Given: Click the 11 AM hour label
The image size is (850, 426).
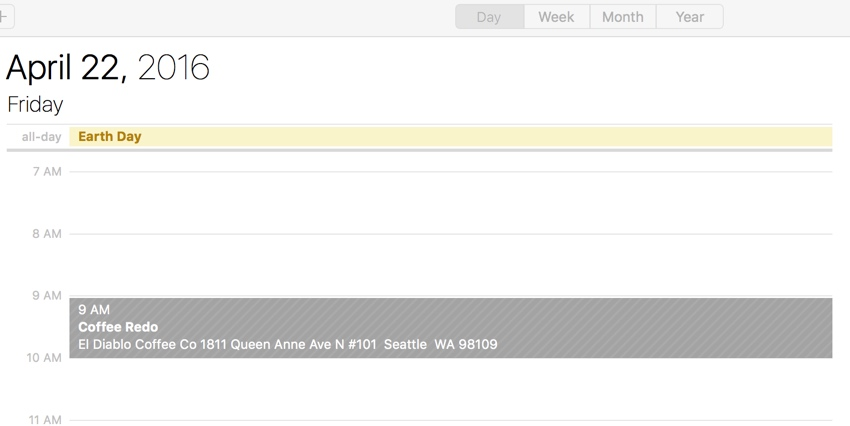Looking at the screenshot, I should pos(44,420).
